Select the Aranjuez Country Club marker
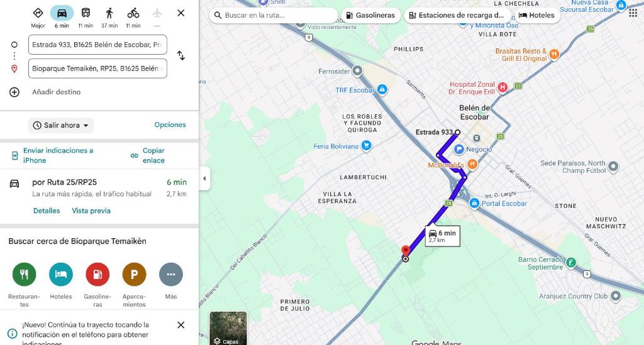This screenshot has height=345, width=644. [615, 296]
